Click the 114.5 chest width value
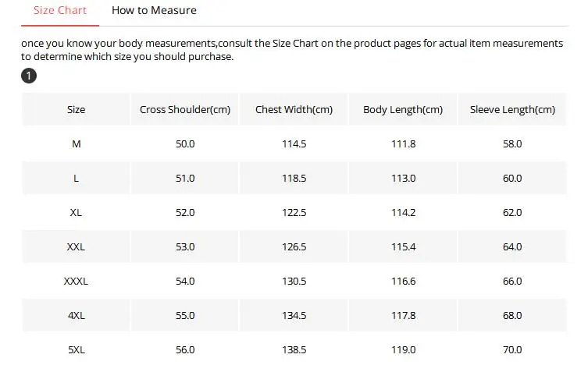Screen dimensions: 588x372 point(294,143)
